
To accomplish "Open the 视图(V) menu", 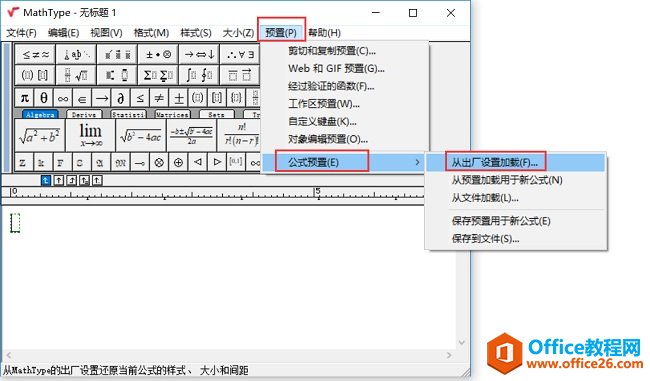I will (107, 33).
